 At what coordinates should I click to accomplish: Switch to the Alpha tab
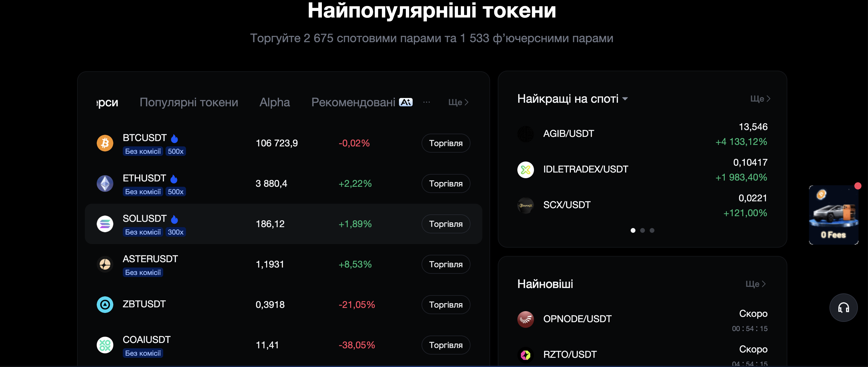[x=275, y=102]
